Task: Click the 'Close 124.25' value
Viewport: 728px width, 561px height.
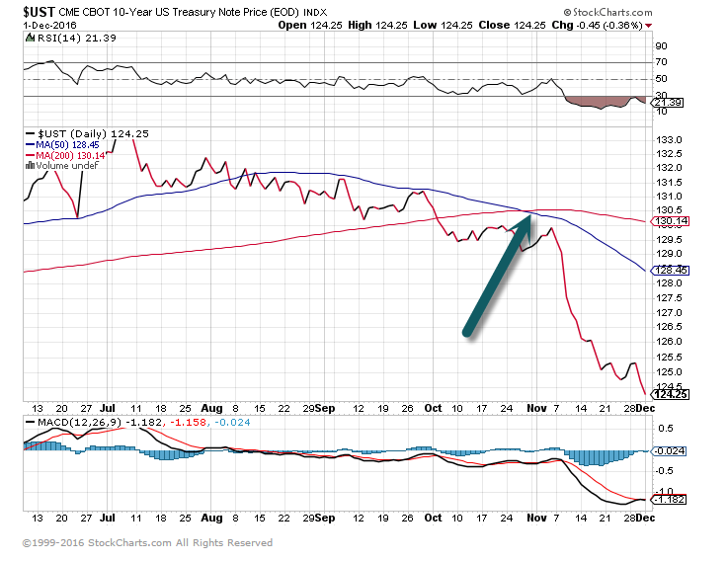Action: coord(512,25)
